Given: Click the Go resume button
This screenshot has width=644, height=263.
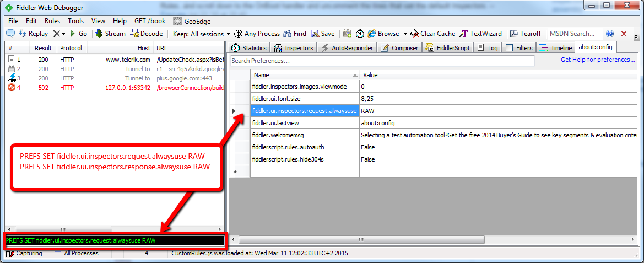Looking at the screenshot, I should [x=79, y=34].
